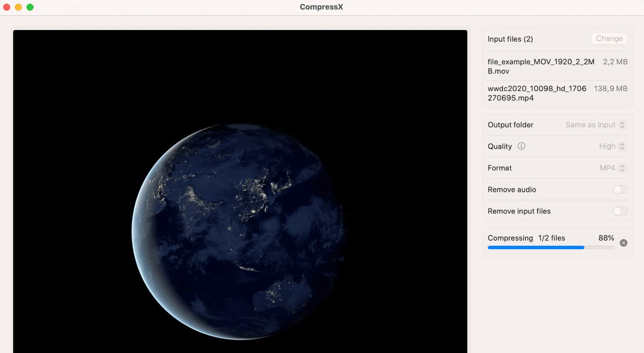644x353 pixels.
Task: Click the Remove input files label
Action: pos(519,211)
